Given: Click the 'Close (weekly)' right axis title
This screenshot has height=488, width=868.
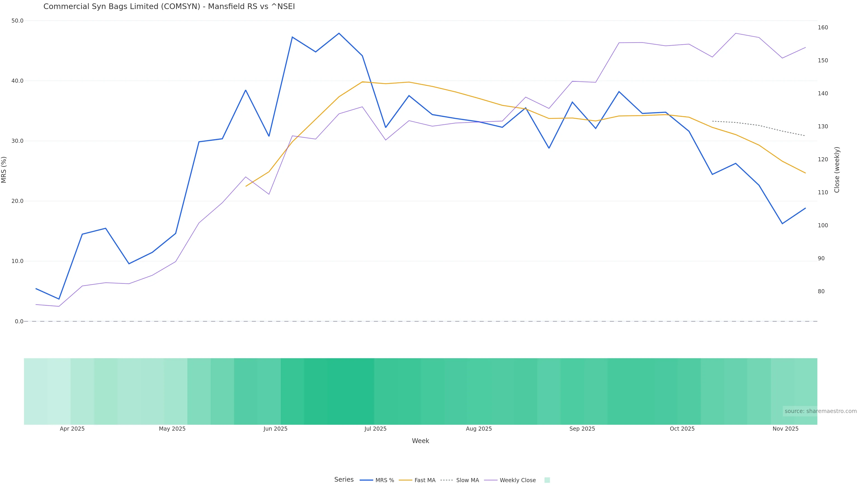Looking at the screenshot, I should pyautogui.click(x=837, y=170).
